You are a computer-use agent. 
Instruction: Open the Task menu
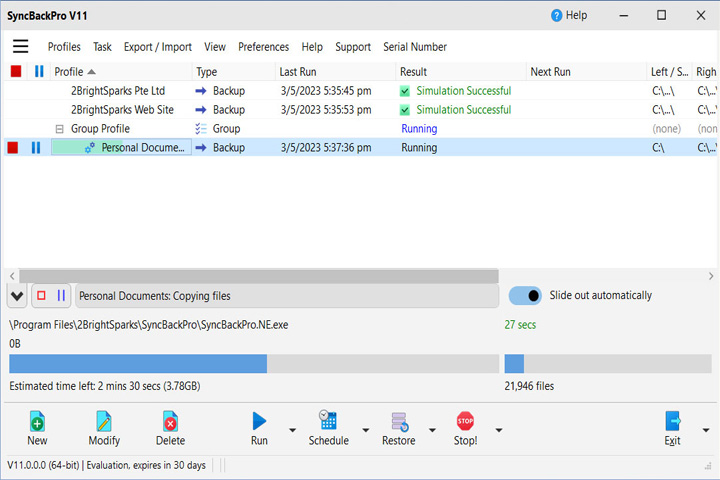click(x=102, y=47)
